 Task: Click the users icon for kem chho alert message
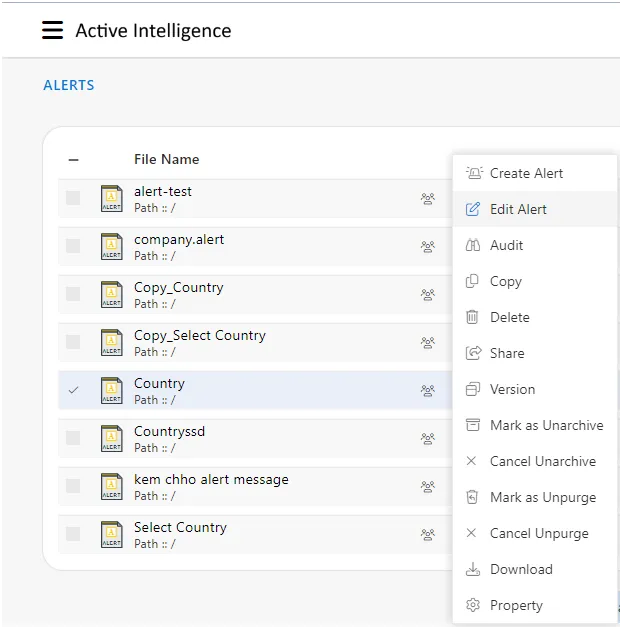[427, 486]
